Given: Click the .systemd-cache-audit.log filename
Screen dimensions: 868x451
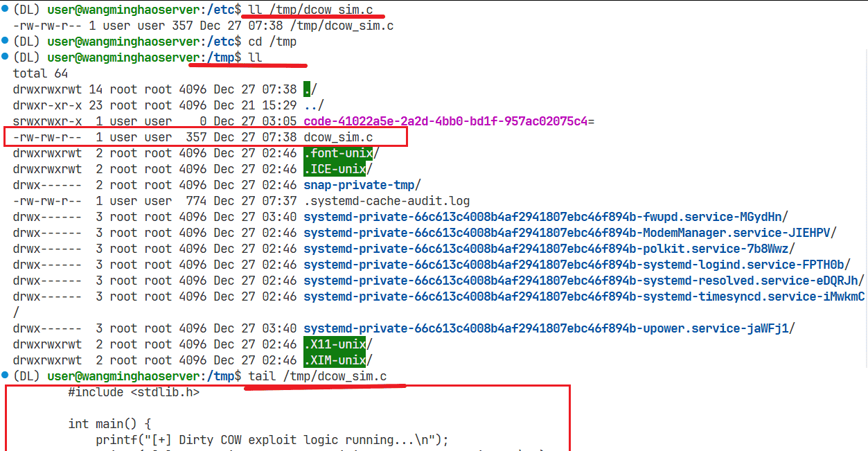Looking at the screenshot, I should pos(387,201).
